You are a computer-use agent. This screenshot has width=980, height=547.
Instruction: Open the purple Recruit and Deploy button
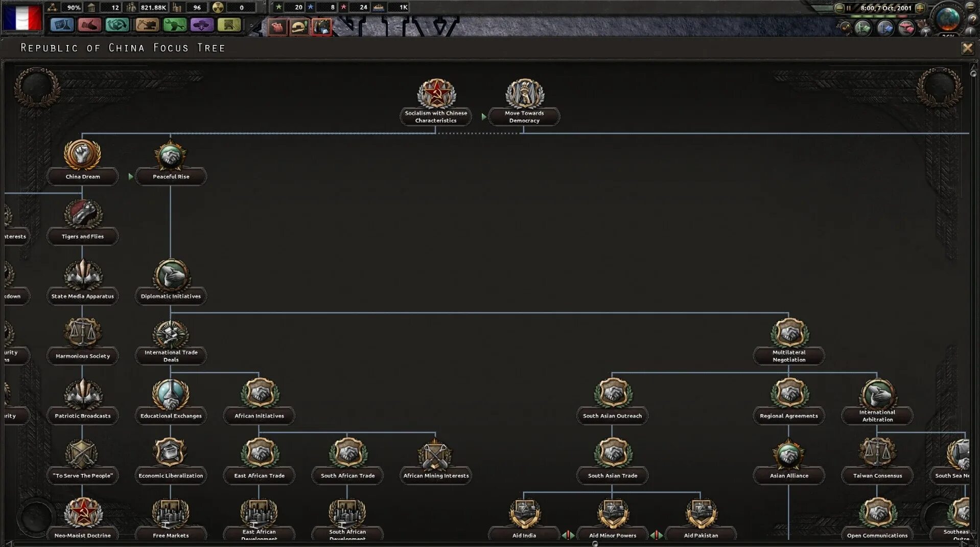click(202, 25)
